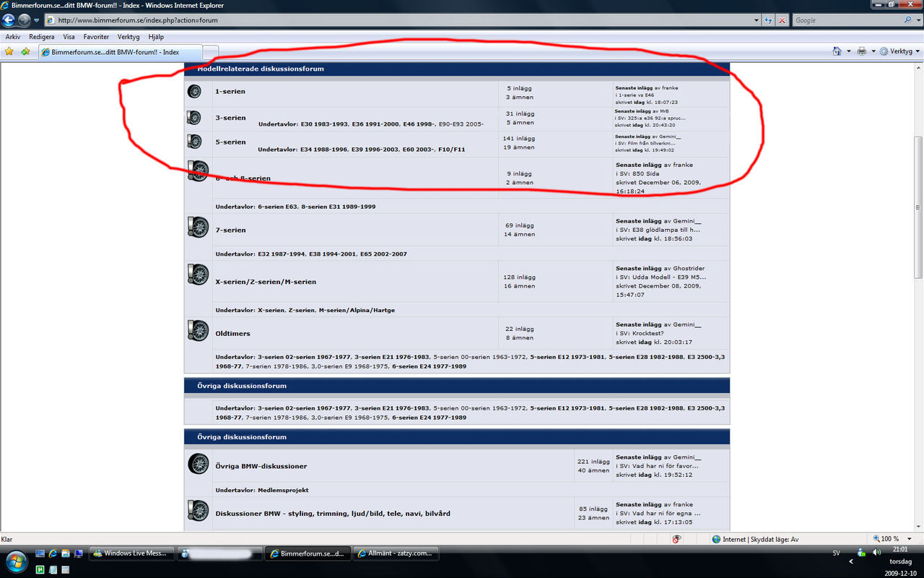The width and height of the screenshot is (924, 578).
Task: Open the Hjälp menu
Action: 156,36
